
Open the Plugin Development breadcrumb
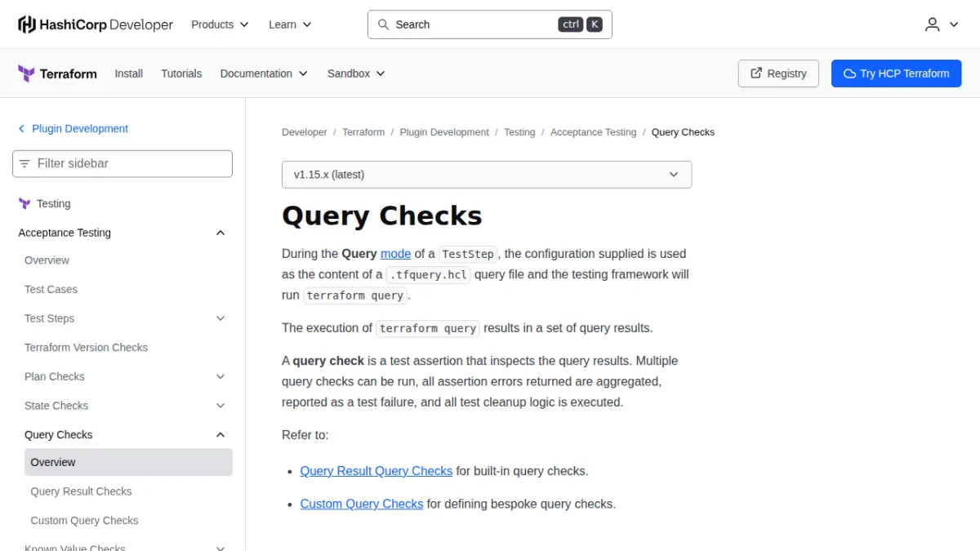click(444, 132)
